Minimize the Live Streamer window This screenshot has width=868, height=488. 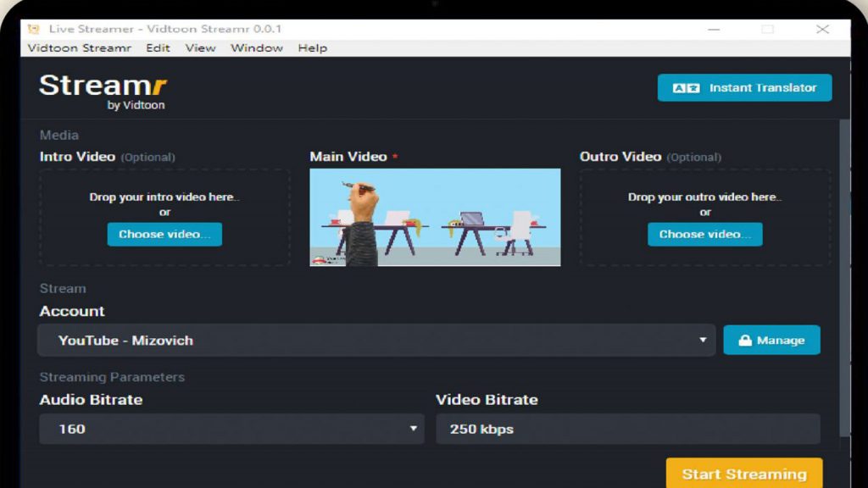[x=714, y=29]
